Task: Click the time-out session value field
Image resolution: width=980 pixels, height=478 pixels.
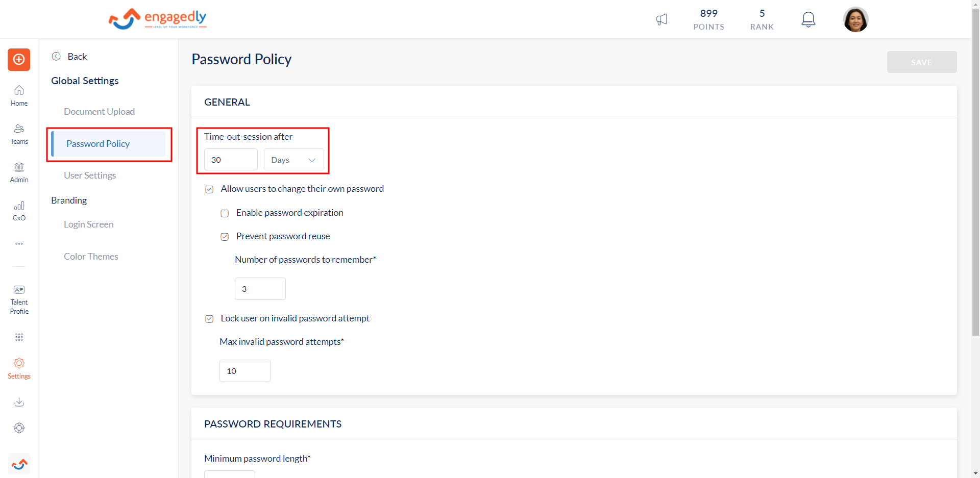Action: pos(231,160)
